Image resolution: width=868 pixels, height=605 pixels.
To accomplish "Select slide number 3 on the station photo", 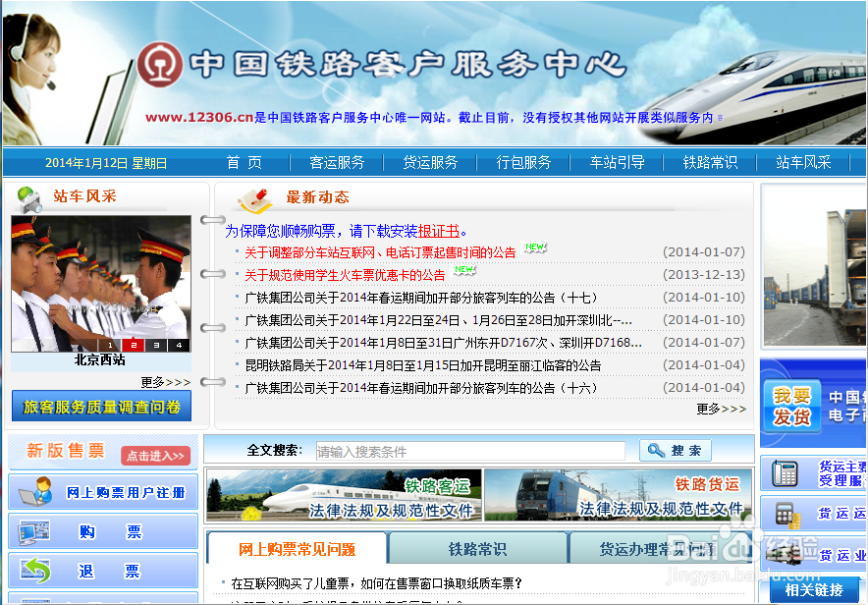I will click(x=157, y=346).
